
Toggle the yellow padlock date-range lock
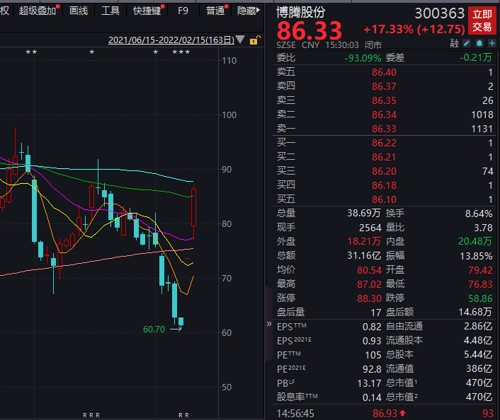[255, 40]
